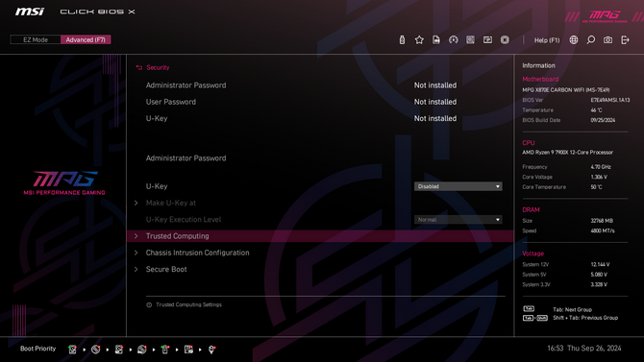The height and width of the screenshot is (362, 644).
Task: Select Advanced (F7) mode tab
Action: (86, 39)
